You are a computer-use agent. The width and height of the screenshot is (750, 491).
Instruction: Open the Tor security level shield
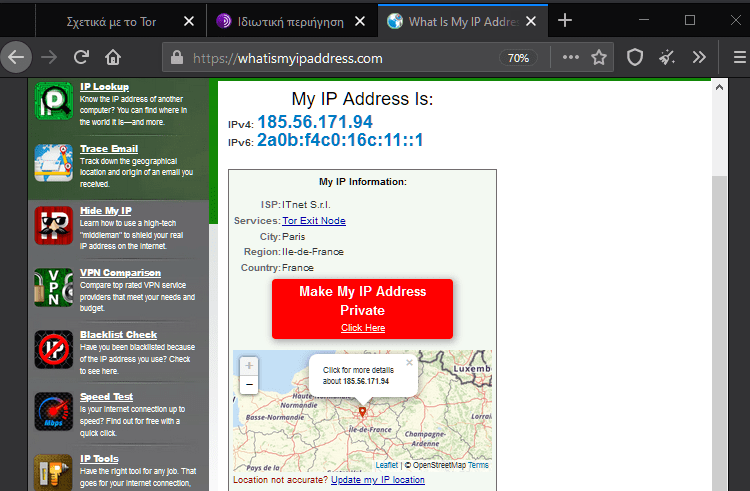tap(635, 57)
